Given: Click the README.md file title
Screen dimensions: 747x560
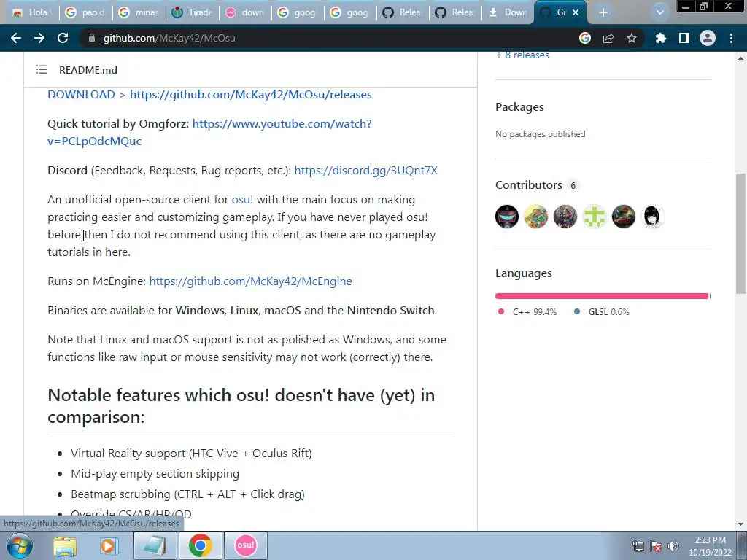Looking at the screenshot, I should click(x=88, y=70).
